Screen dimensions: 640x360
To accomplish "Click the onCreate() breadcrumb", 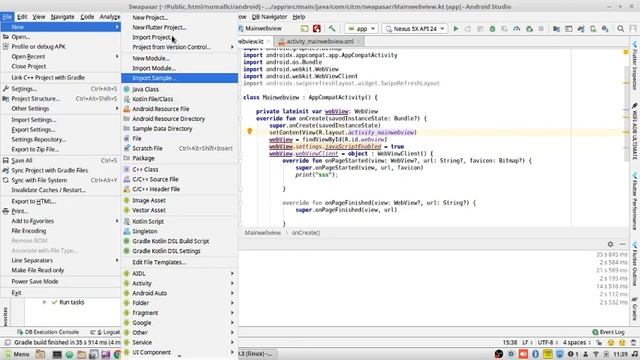I will [x=306, y=233].
